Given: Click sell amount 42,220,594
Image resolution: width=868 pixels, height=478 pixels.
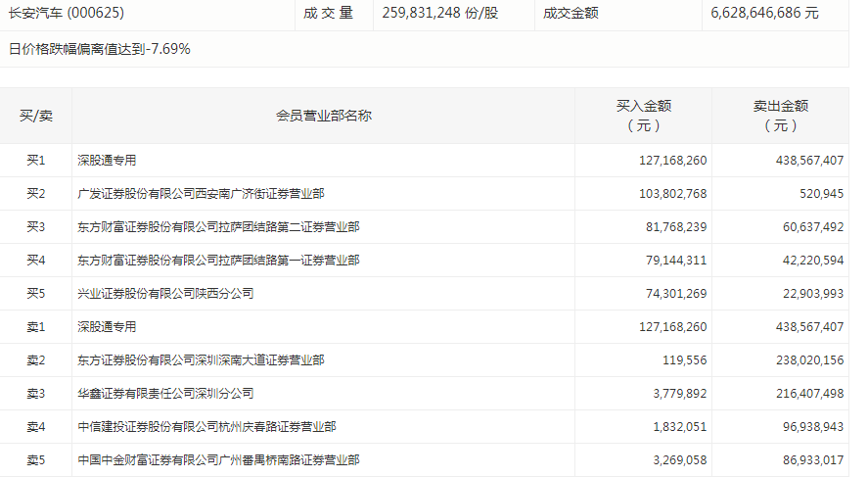Looking at the screenshot, I should coord(812,261).
